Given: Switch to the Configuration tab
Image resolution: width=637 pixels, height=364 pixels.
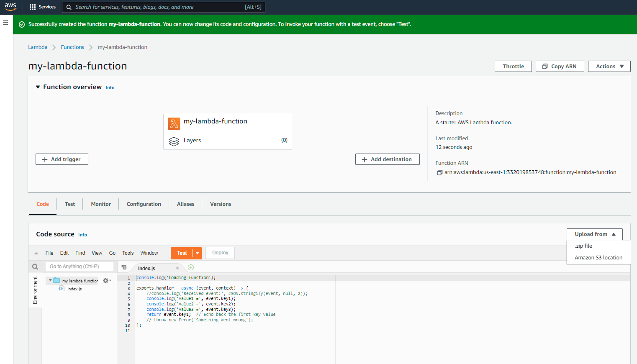Looking at the screenshot, I should [x=144, y=204].
